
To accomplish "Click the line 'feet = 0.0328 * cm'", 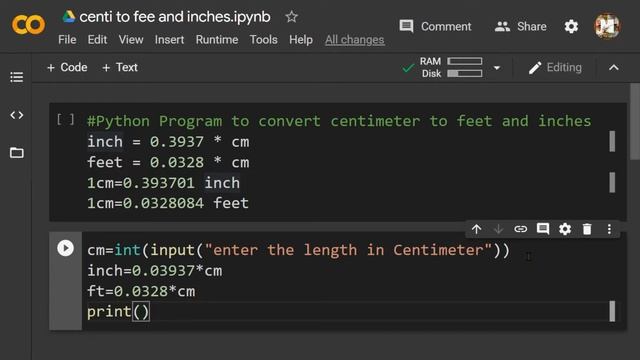I will point(168,162).
